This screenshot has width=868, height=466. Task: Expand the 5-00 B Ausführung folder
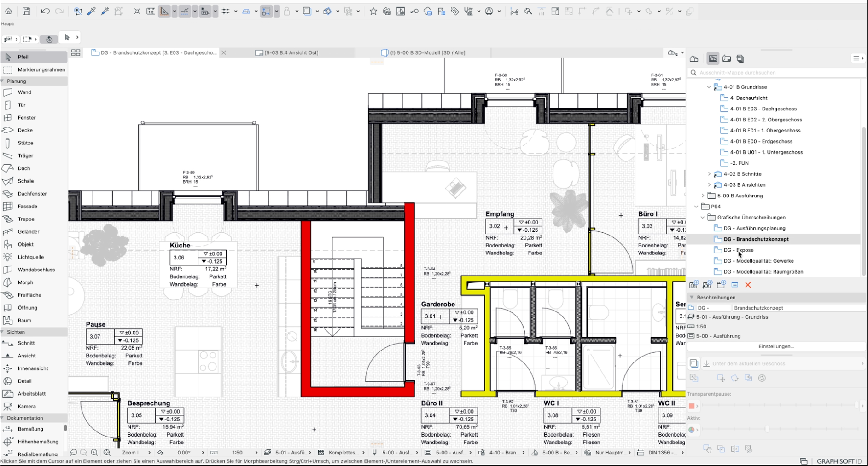[x=703, y=196]
